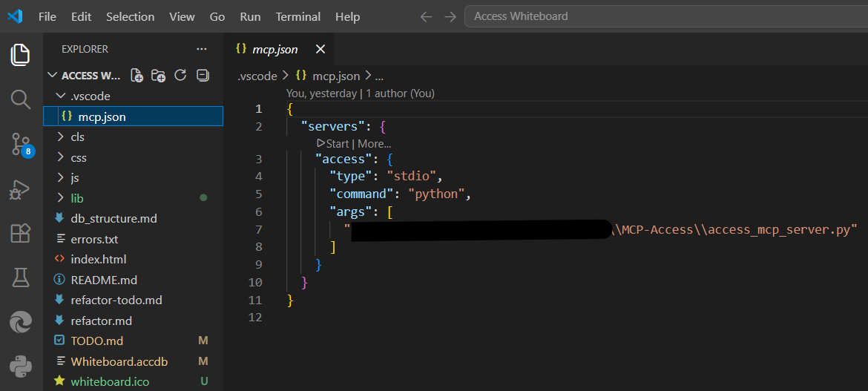
Task: Open the Run and Debug view
Action: coord(21,189)
